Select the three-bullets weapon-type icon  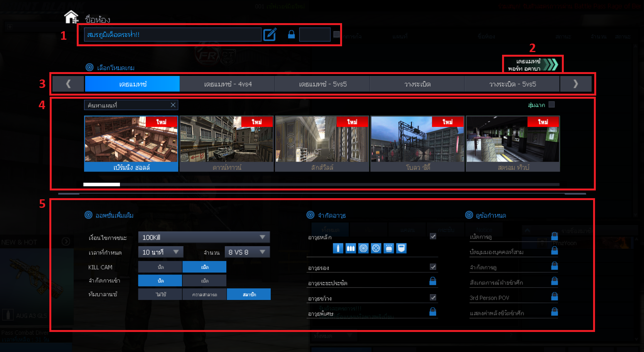[351, 248]
